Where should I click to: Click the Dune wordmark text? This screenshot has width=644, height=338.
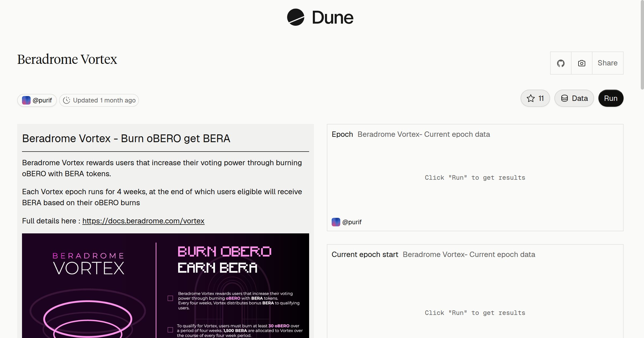332,18
